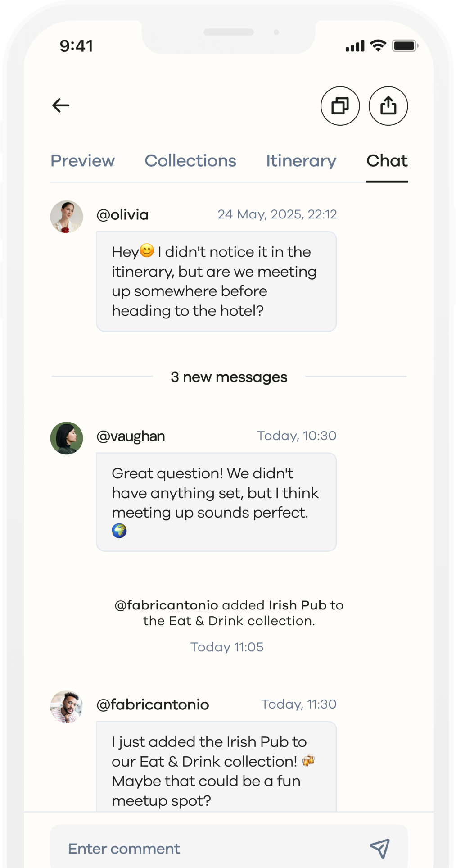Screen dimensions: 456x868
Task: Tap the back arrow icon
Action: point(61,105)
